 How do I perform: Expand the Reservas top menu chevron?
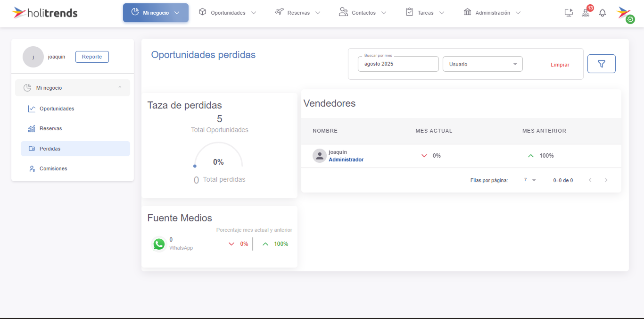pos(318,13)
